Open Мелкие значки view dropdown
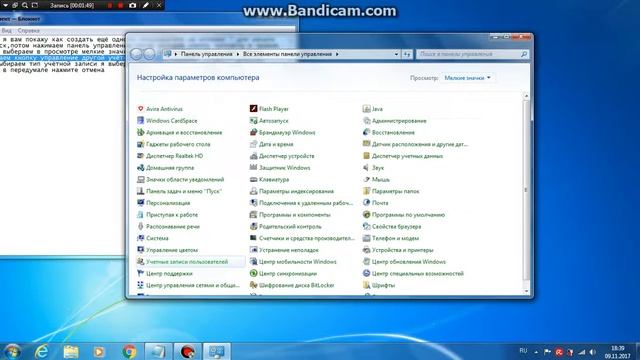 [467, 78]
